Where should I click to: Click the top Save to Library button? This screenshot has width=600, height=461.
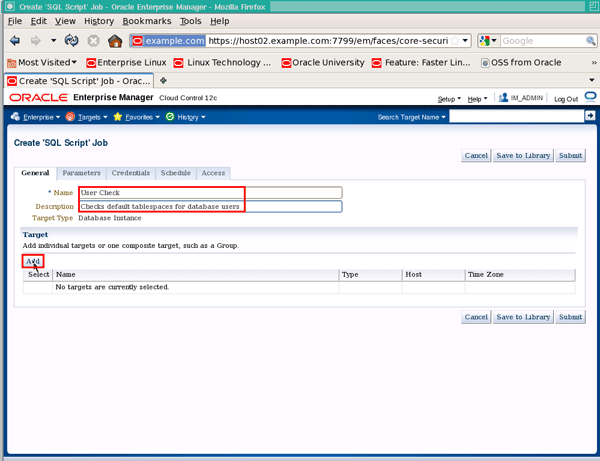523,156
